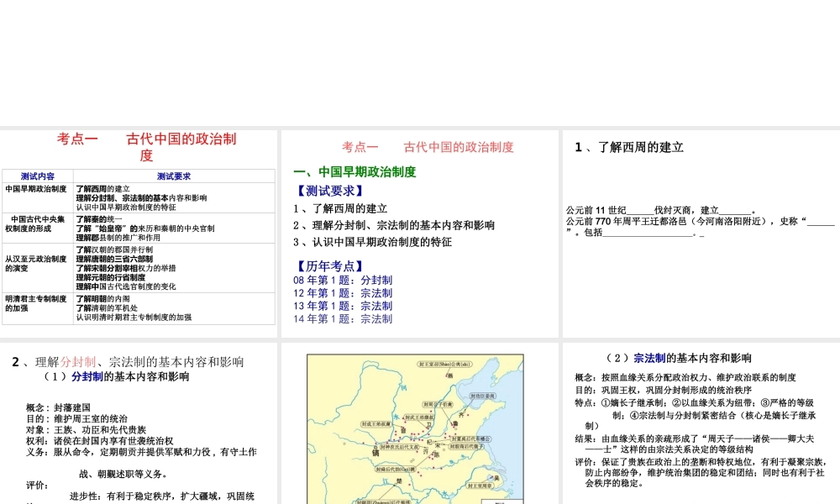Click table line about "始皇帝" 的来历
This screenshot has width=840, height=504.
[x=145, y=228]
